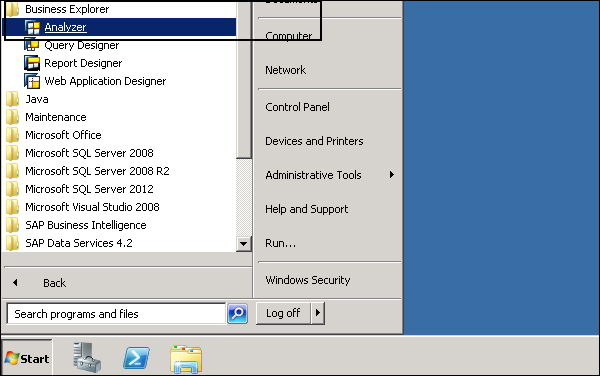Launch PowerShell from the taskbar
600x376 pixels.
136,358
